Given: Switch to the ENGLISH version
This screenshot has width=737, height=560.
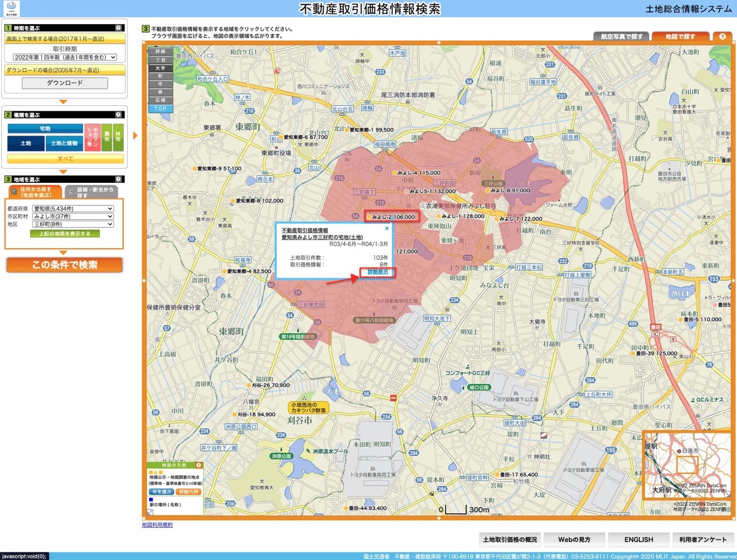Looking at the screenshot, I should point(639,539).
